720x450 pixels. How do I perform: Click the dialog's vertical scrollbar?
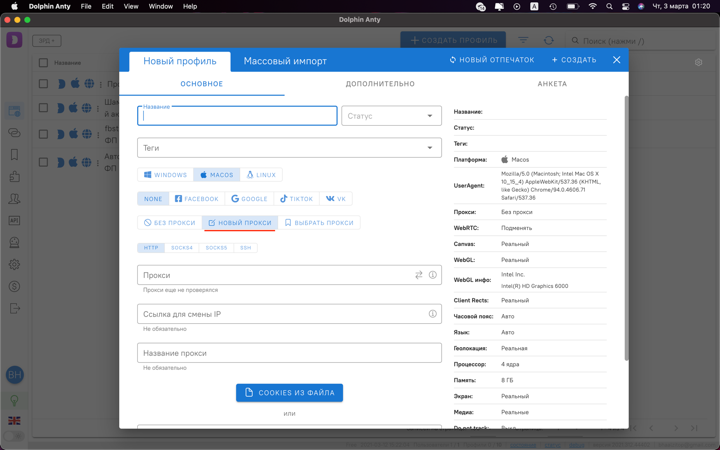tap(626, 228)
